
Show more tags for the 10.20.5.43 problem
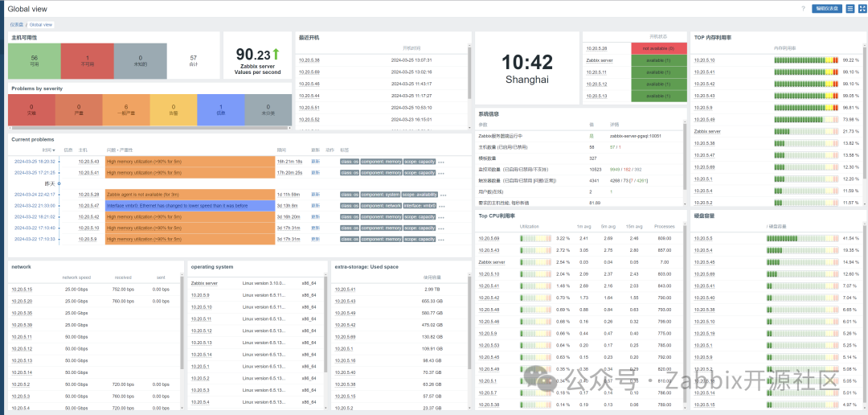[x=441, y=162]
